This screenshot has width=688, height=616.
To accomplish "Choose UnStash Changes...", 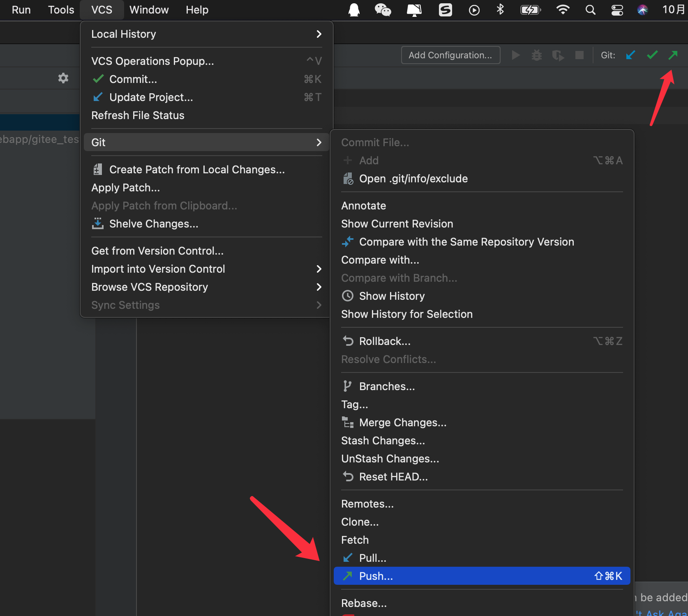I will click(x=482, y=459).
